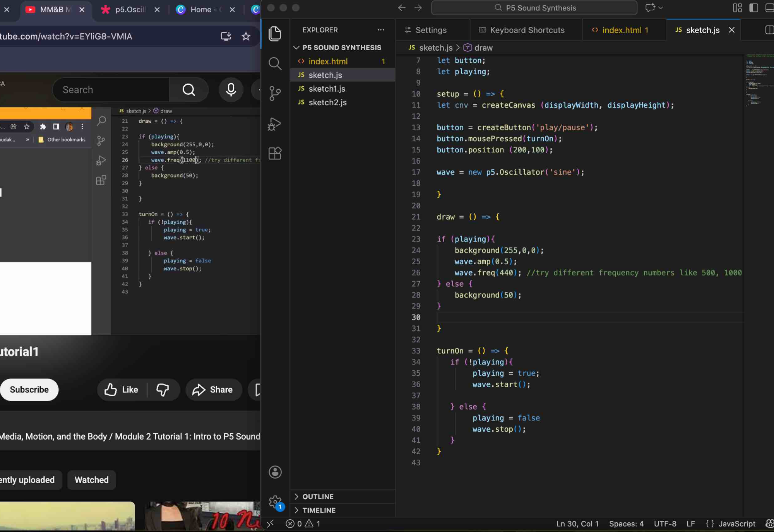This screenshot has width=774, height=532.
Task: Open the Los Angeles skyline video thumbnail
Action: click(x=67, y=516)
